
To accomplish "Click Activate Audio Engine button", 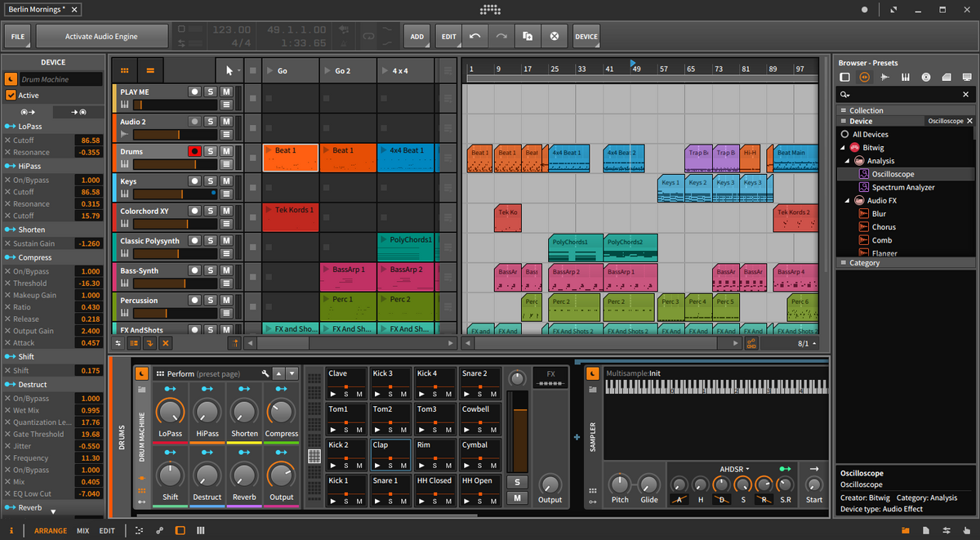I will click(x=102, y=36).
